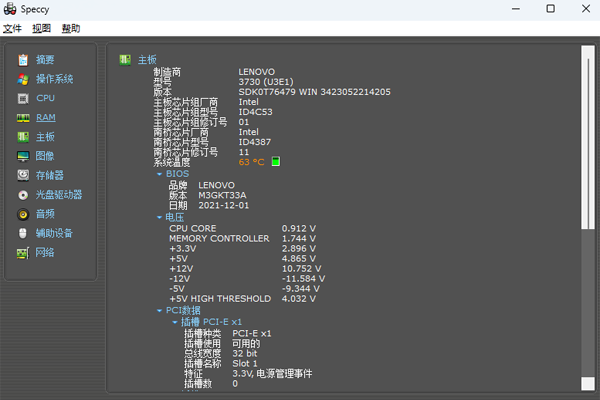
Task: Click the 主板 section heading text
Action: click(x=147, y=60)
